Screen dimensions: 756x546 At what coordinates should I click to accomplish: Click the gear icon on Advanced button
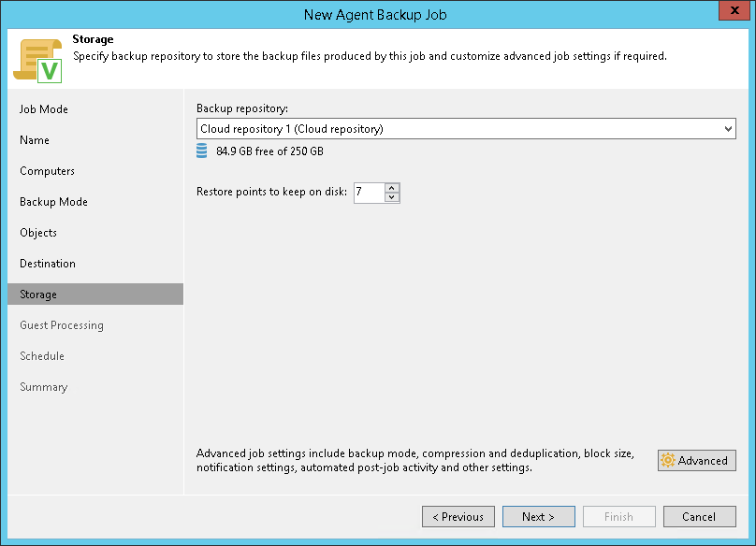tap(668, 461)
